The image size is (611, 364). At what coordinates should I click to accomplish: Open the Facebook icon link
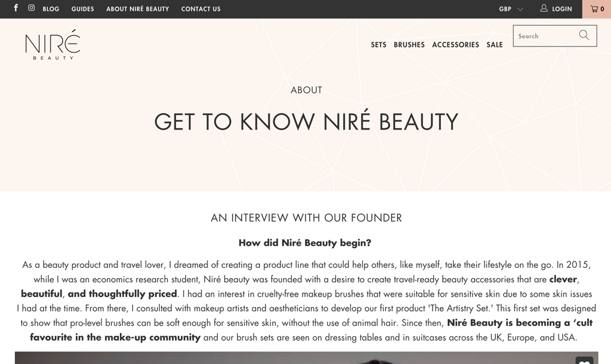coord(16,8)
